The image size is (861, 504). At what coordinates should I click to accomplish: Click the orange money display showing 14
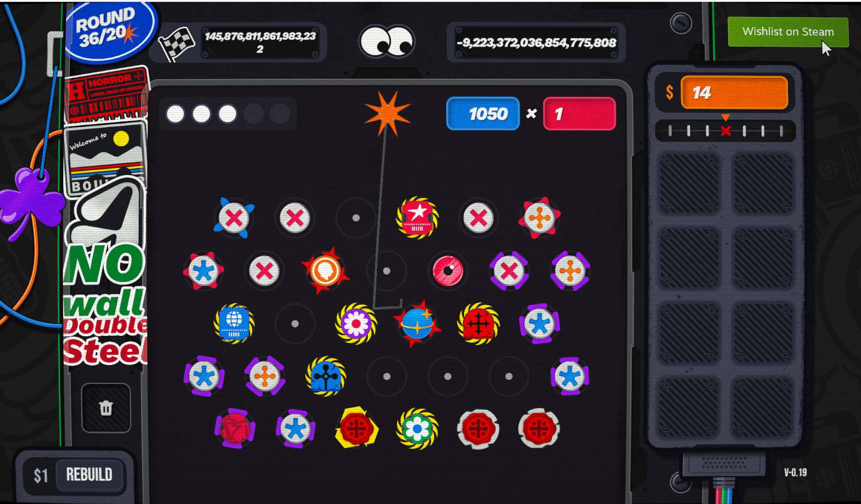734,92
